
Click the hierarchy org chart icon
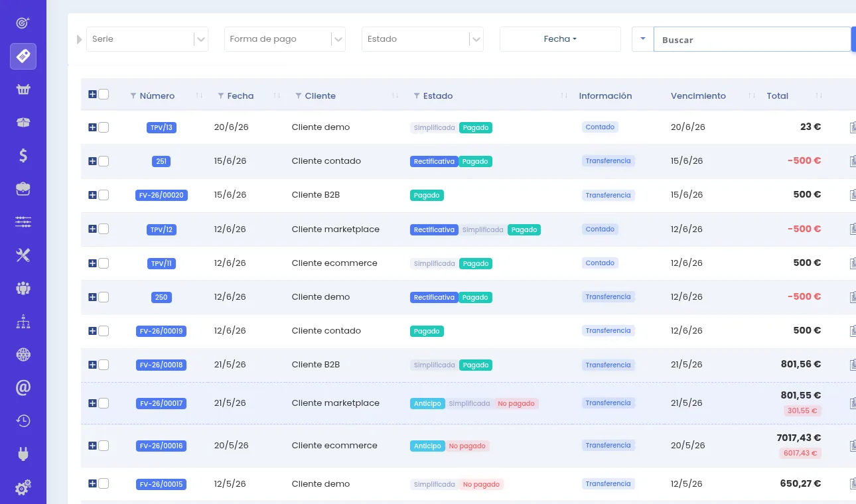click(x=23, y=322)
